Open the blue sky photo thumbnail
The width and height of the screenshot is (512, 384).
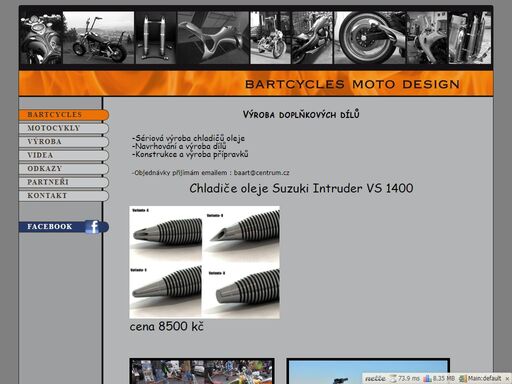[x=368, y=372]
